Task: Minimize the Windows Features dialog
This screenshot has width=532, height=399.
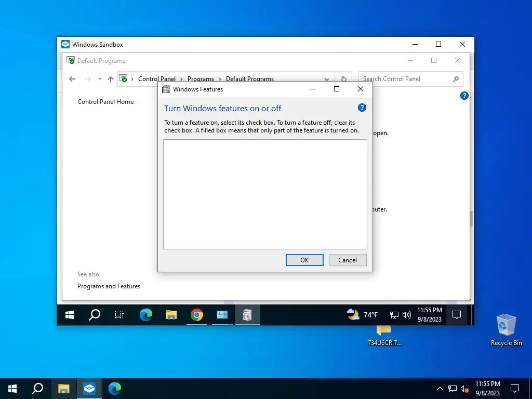Action: 313,89
